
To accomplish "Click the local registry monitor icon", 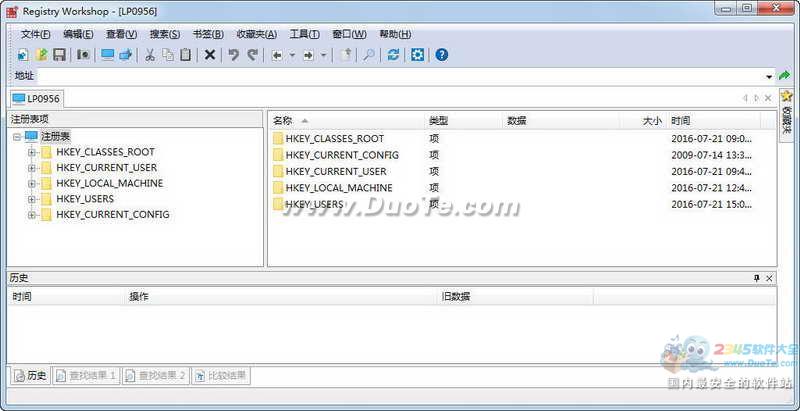I will [108, 55].
